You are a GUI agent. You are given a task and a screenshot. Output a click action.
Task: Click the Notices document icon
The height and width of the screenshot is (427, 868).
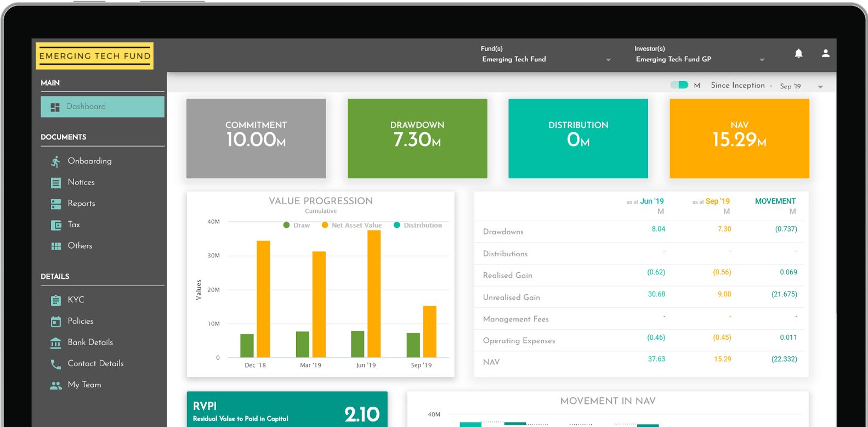point(55,183)
